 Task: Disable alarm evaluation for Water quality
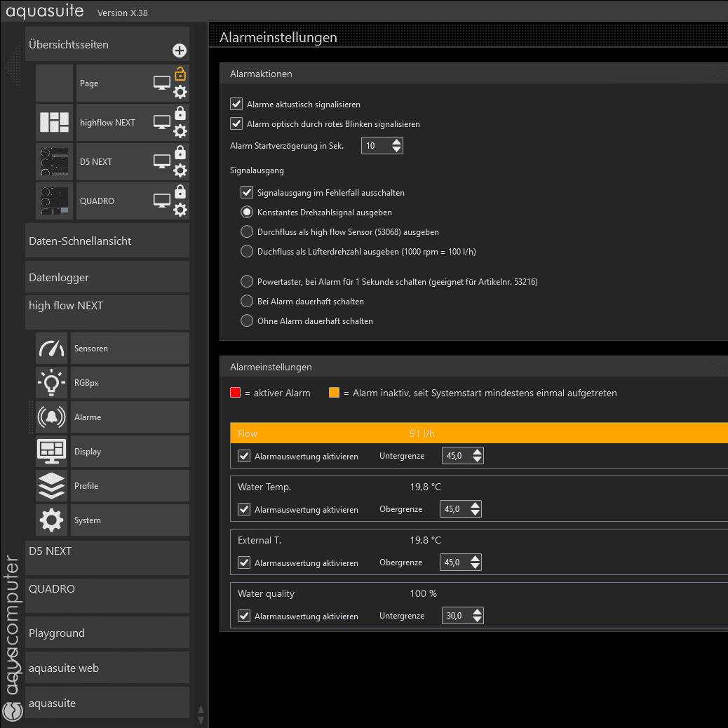244,616
